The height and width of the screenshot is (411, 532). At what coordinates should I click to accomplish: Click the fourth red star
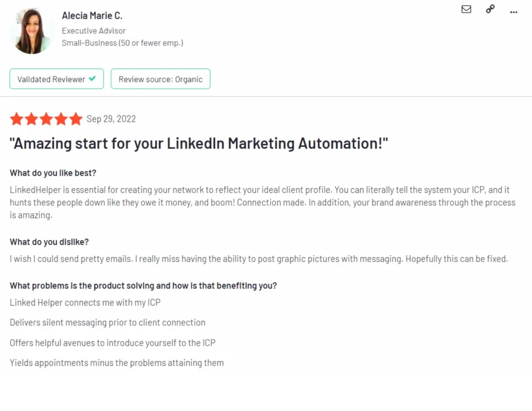(61, 118)
